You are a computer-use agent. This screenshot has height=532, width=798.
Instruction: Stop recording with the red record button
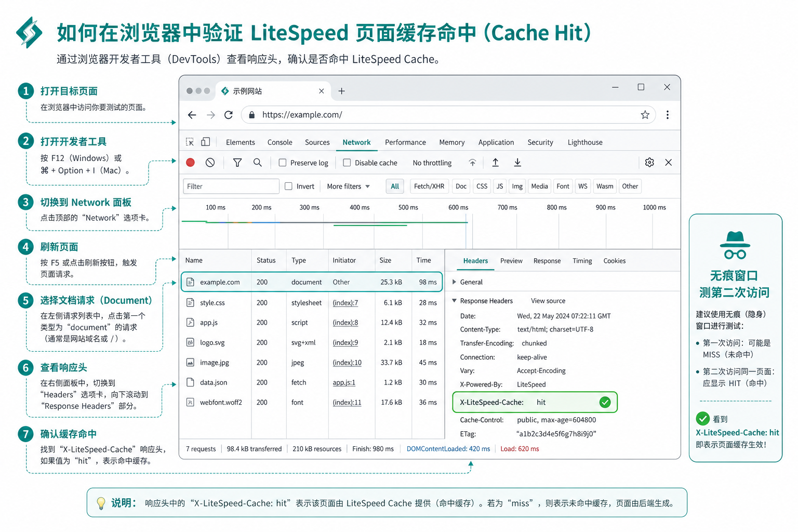point(191,163)
